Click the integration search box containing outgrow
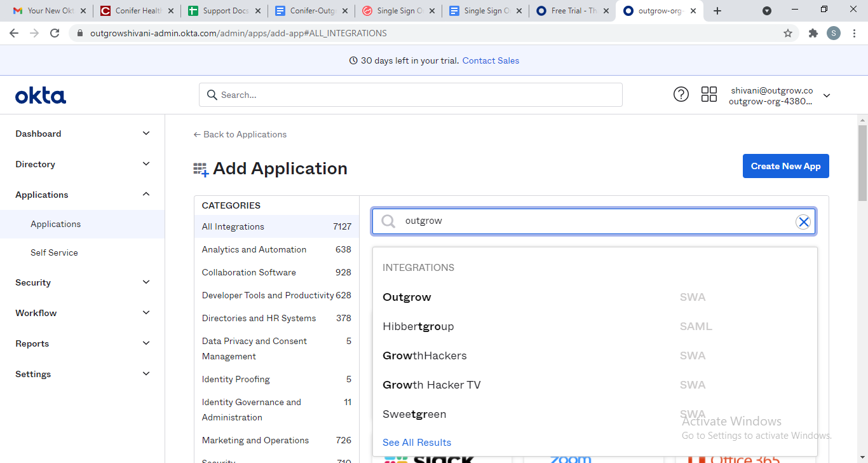This screenshot has height=463, width=868. point(593,221)
